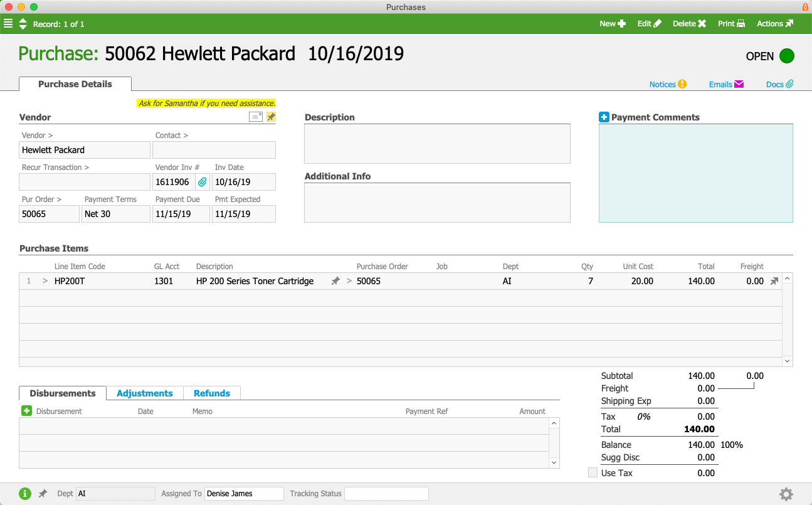Switch to the Refunds tab

coord(212,393)
